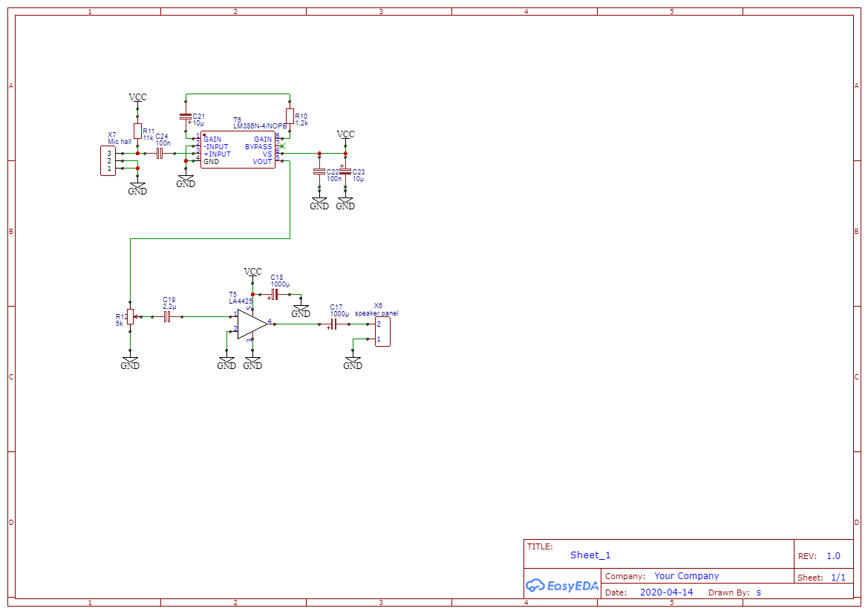Click the sheet number 1/1
868x614 pixels.
[838, 578]
